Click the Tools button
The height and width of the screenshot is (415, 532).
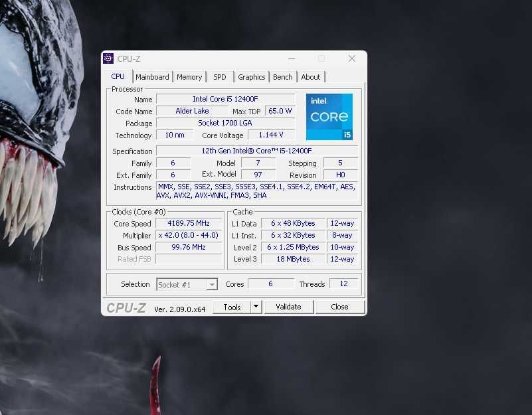pyautogui.click(x=232, y=307)
